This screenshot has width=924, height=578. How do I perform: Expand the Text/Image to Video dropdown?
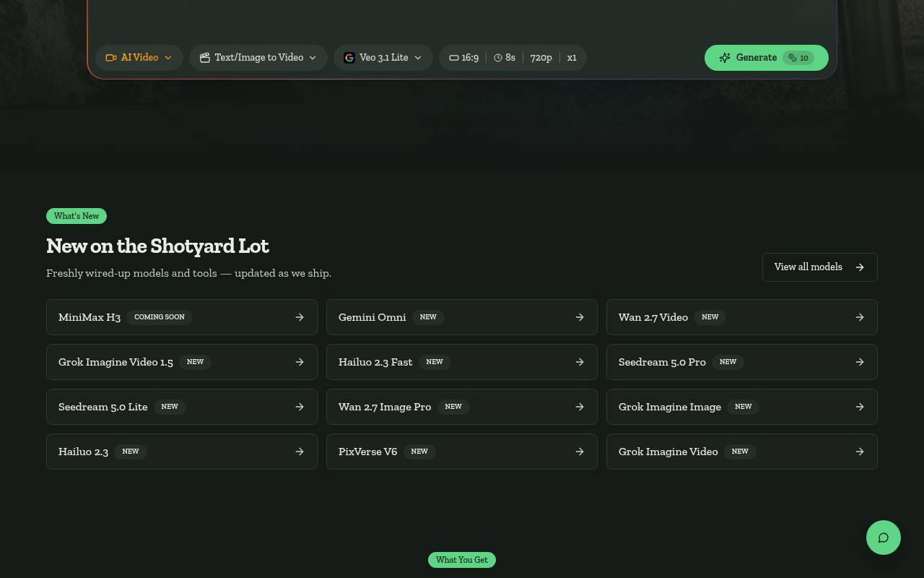pos(258,58)
